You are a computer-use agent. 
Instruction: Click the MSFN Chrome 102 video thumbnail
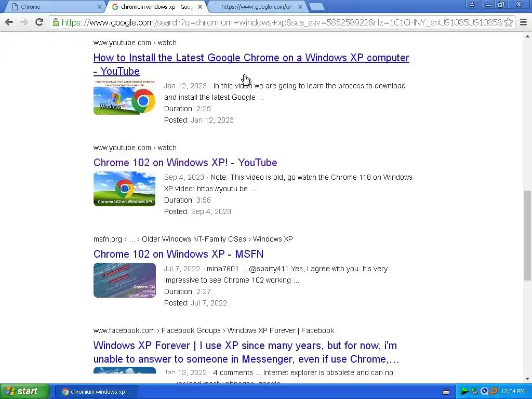pyautogui.click(x=125, y=280)
